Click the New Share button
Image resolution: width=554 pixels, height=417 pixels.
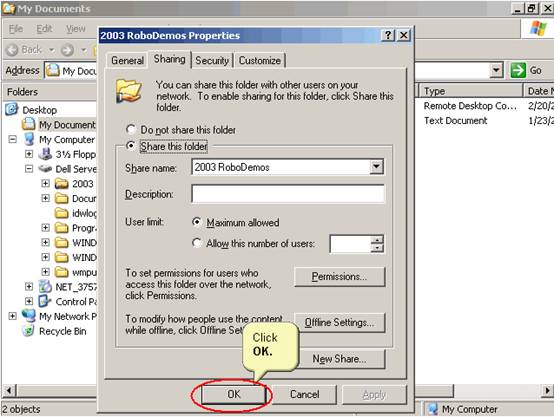point(340,359)
